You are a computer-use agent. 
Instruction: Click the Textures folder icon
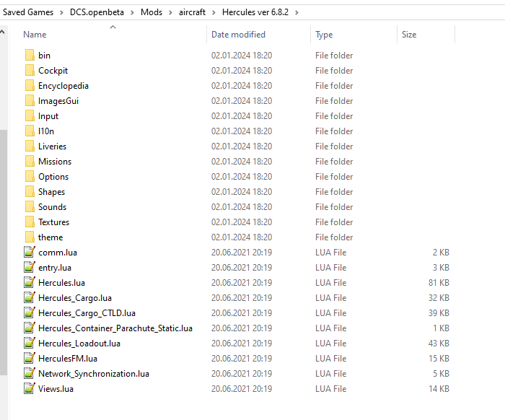[30, 222]
